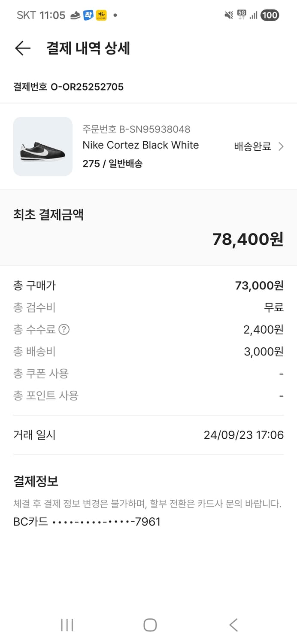Select the transaction date 24/09/23 17:06
This screenshot has width=297, height=644.
(x=243, y=435)
